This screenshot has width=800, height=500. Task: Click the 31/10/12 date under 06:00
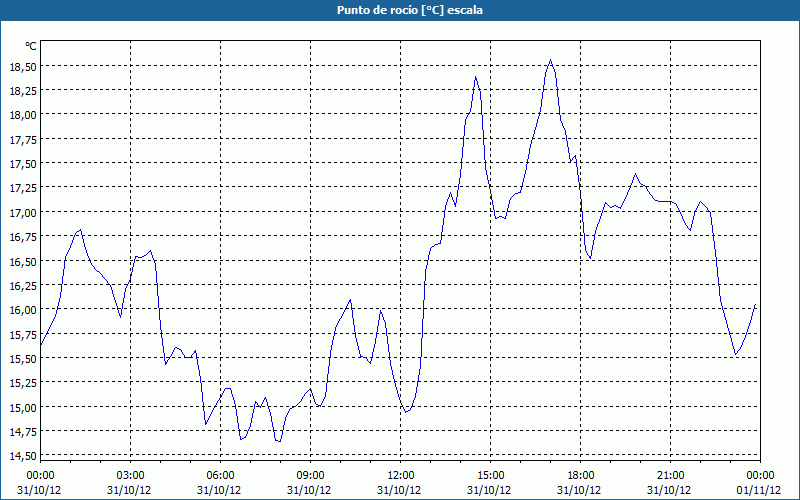point(219,490)
